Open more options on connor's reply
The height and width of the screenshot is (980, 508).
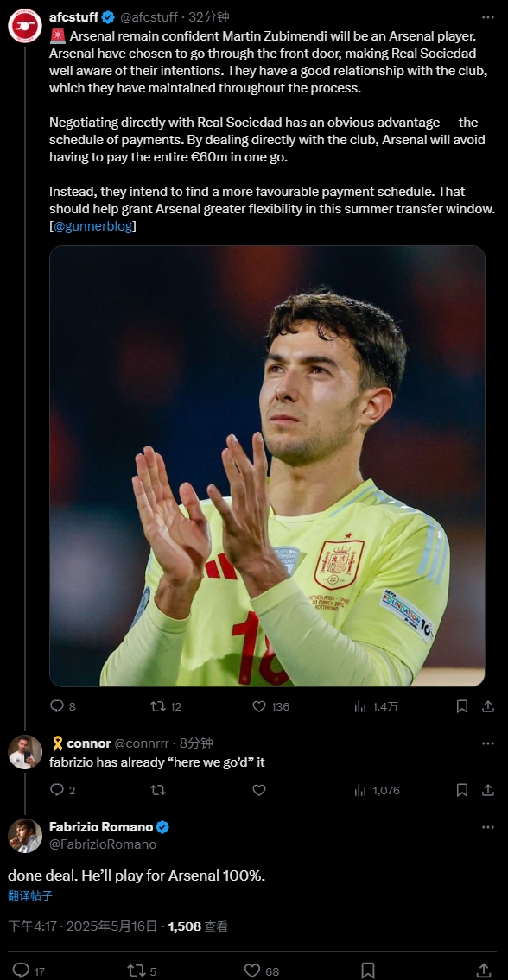(x=488, y=743)
